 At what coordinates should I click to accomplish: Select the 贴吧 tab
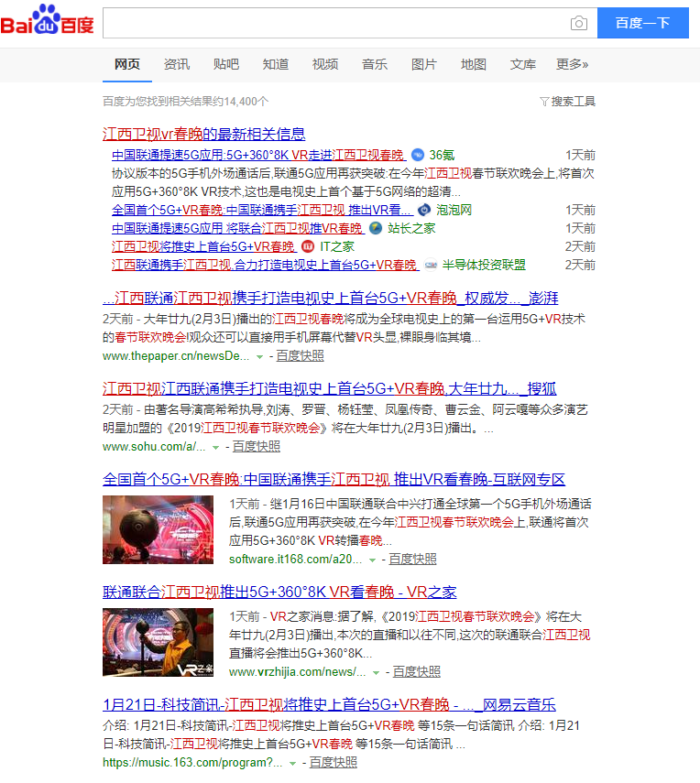pyautogui.click(x=226, y=64)
